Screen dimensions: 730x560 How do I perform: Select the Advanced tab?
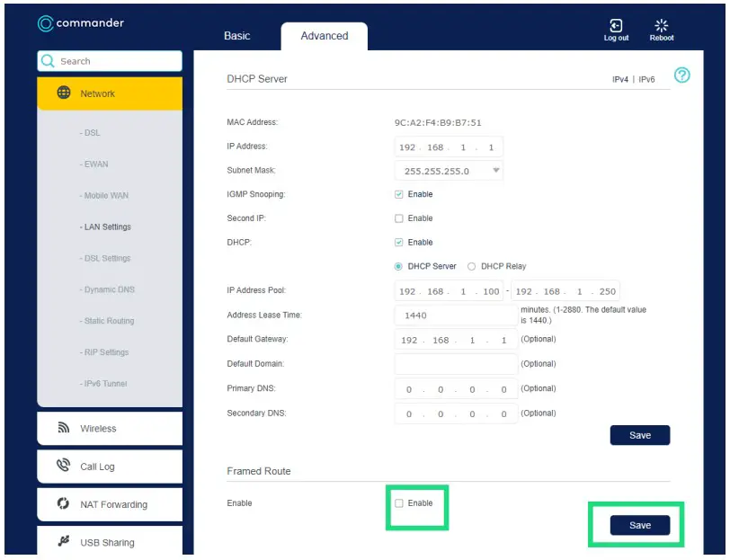coord(324,36)
